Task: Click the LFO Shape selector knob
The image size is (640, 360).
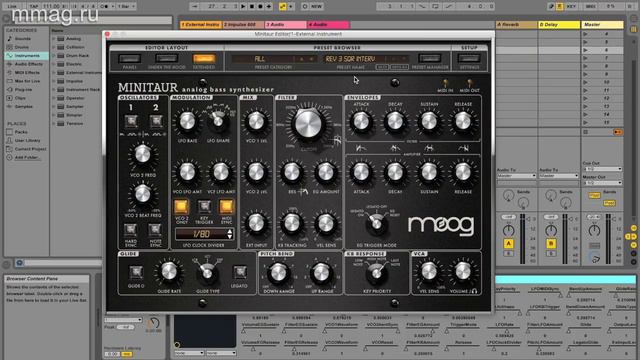Action: coord(218,121)
